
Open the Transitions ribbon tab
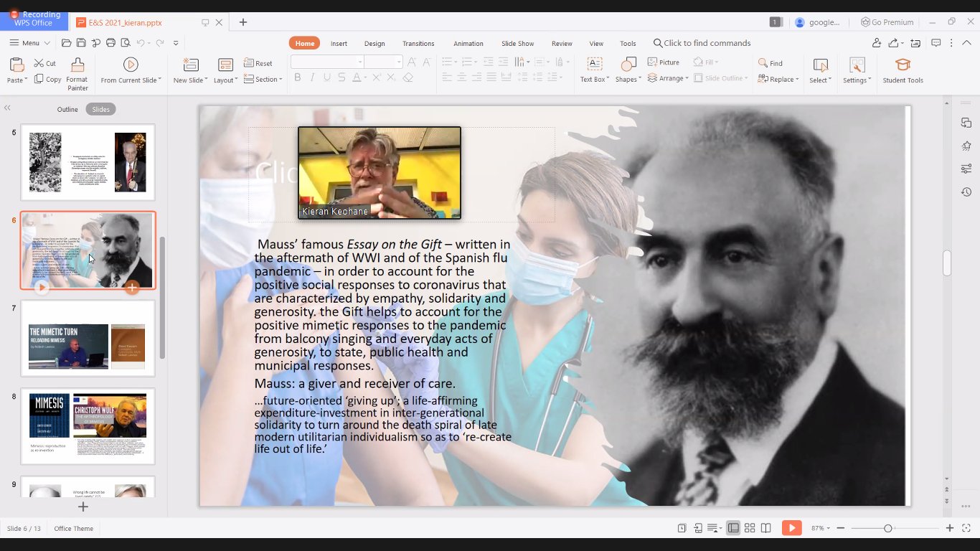pos(418,43)
